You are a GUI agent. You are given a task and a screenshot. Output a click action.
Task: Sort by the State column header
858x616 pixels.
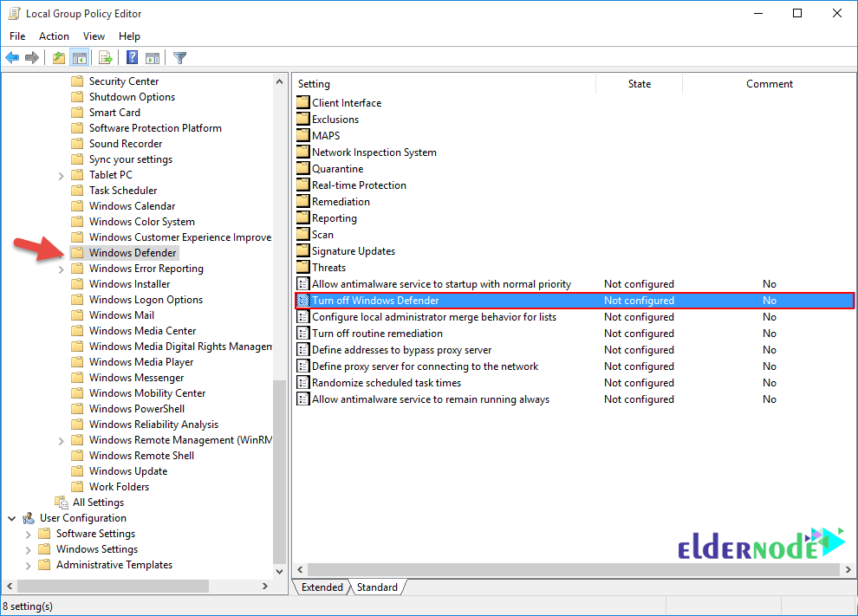639,84
